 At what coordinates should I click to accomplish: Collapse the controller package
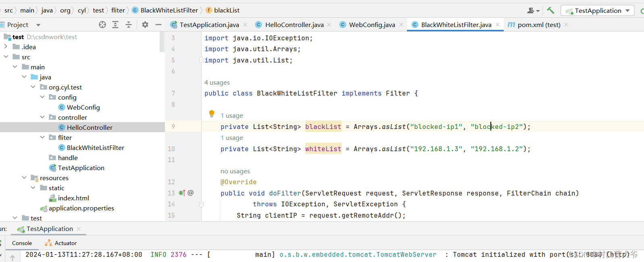[42, 117]
